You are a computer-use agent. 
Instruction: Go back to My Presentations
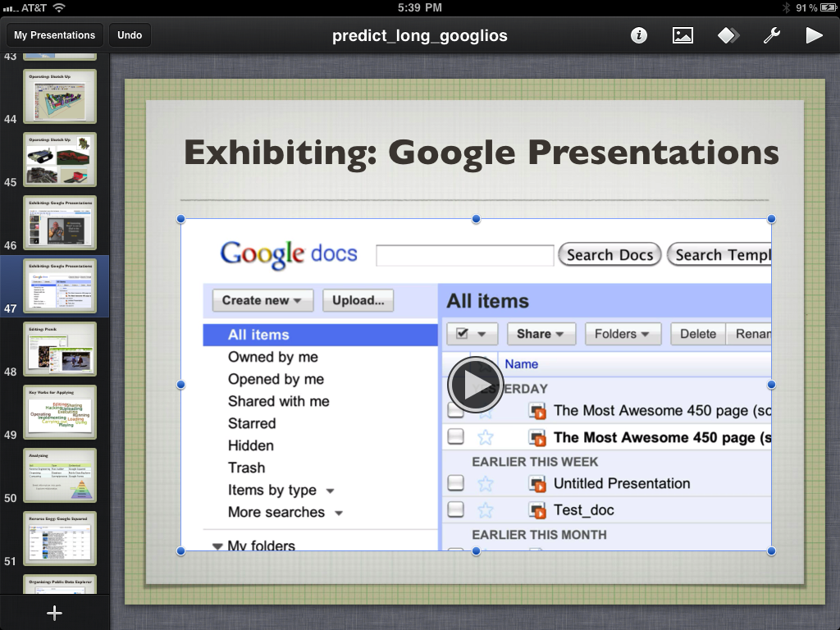54,35
